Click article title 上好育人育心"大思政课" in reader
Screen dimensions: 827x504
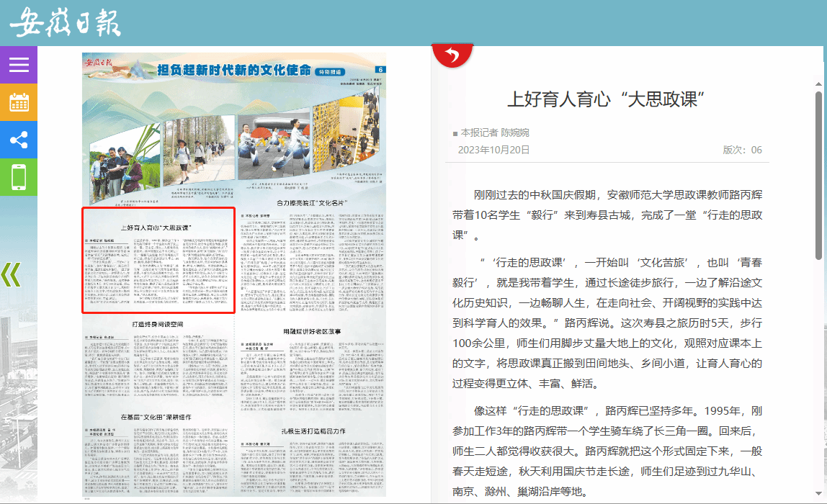click(x=606, y=99)
